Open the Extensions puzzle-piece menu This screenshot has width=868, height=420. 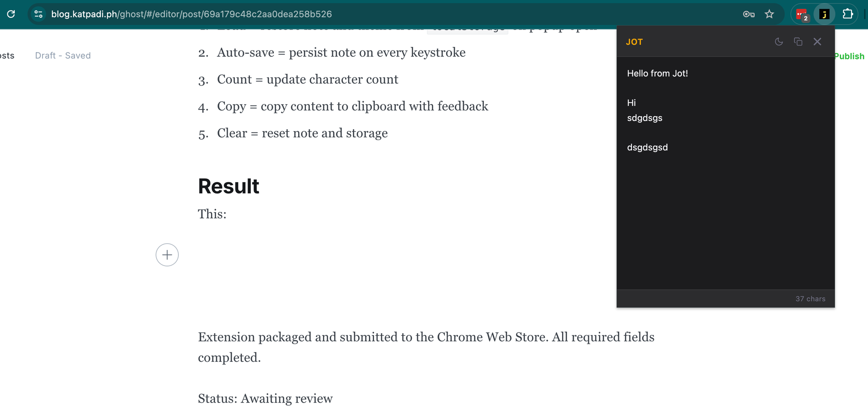(x=848, y=14)
